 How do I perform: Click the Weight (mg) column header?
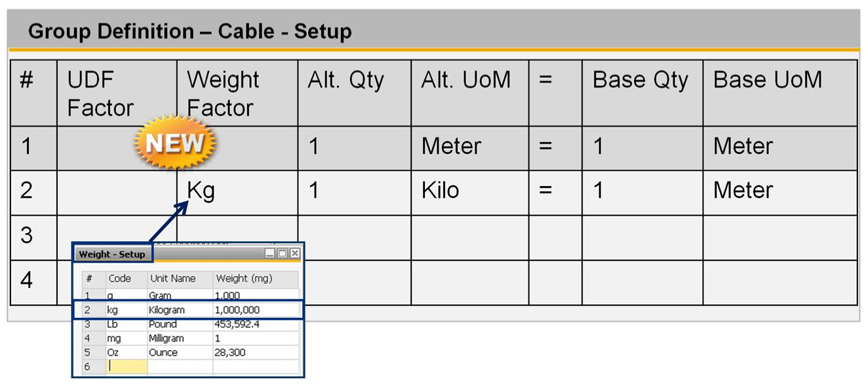(x=243, y=277)
